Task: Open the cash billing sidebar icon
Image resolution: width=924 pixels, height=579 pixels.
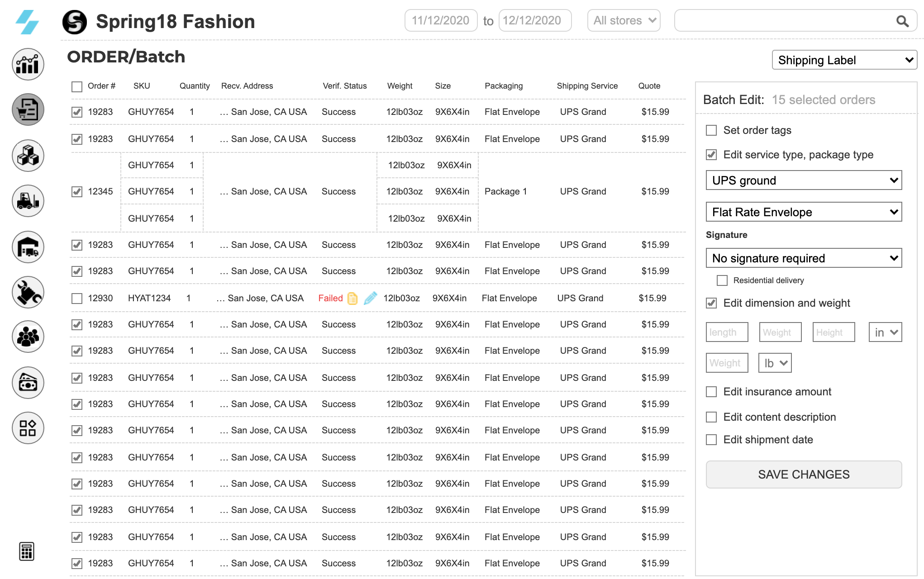Action: click(28, 383)
